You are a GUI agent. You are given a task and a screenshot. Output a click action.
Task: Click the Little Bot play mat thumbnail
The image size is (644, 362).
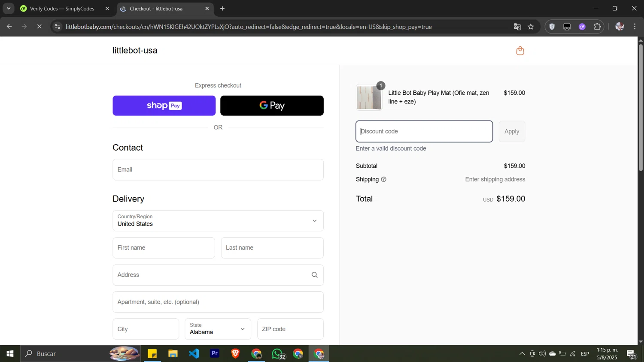(369, 97)
